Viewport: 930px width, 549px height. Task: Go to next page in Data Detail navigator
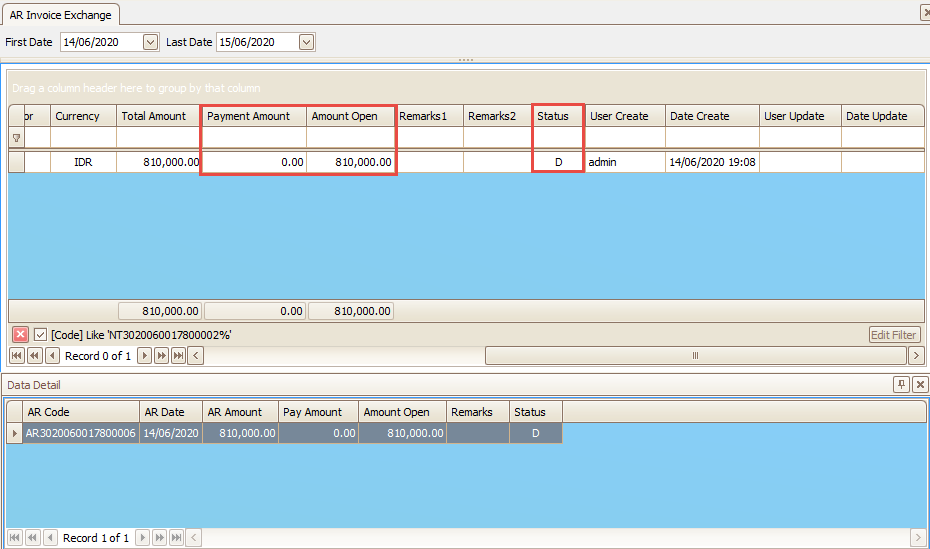point(160,538)
